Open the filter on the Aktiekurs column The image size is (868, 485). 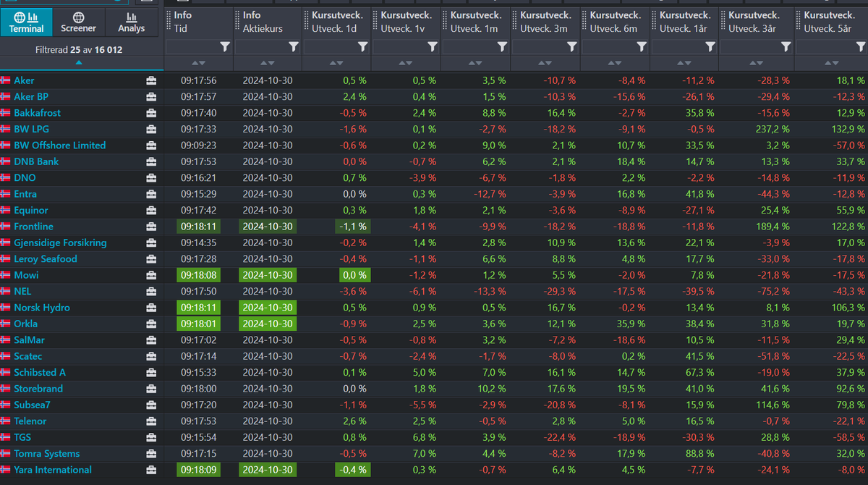[294, 46]
